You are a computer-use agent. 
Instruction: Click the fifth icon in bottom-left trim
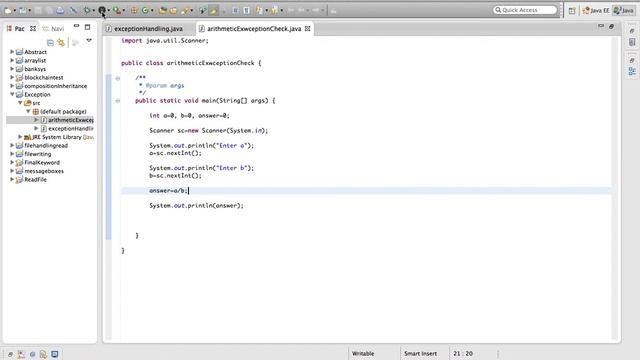(x=54, y=354)
